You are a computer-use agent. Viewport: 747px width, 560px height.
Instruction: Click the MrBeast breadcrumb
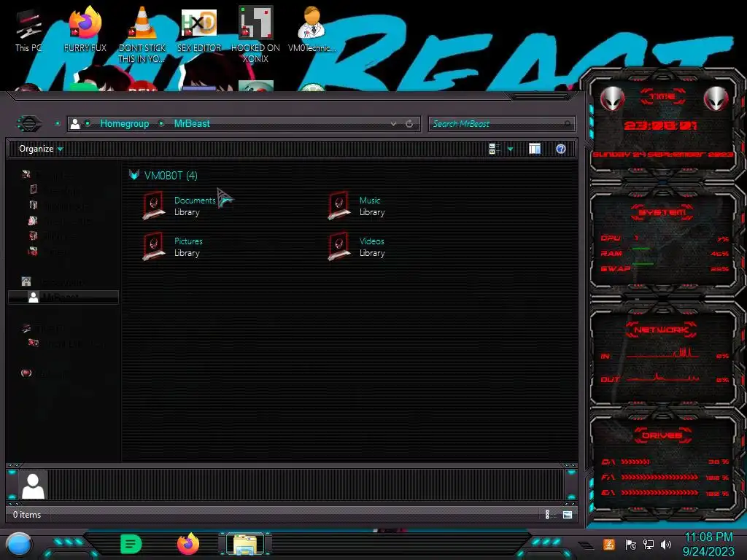(x=192, y=124)
